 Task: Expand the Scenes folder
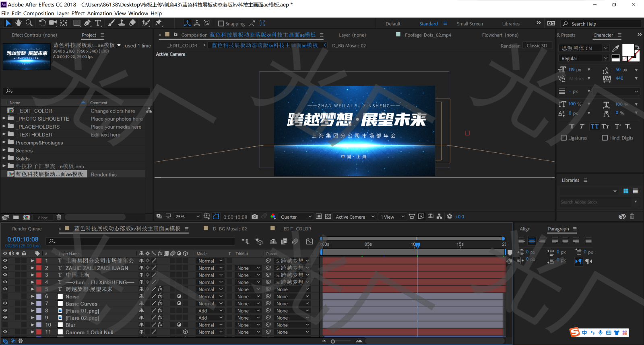4,150
